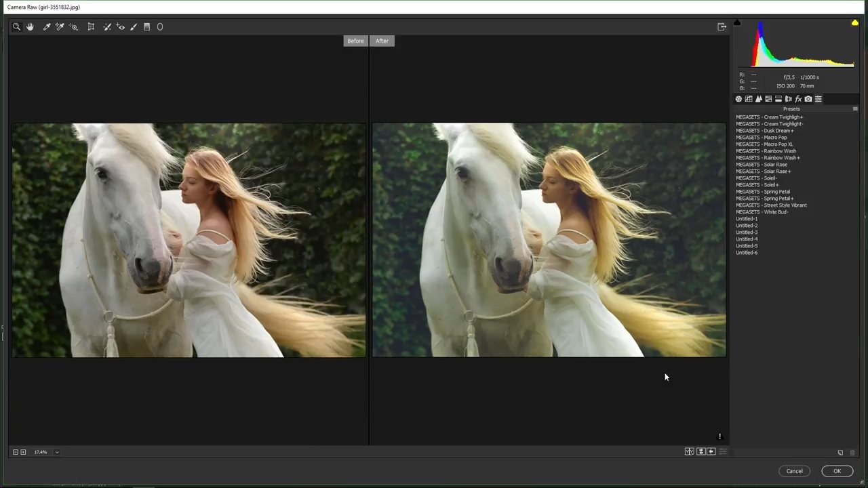Image resolution: width=868 pixels, height=488 pixels.
Task: Open the Basic panel tab
Action: 738,99
